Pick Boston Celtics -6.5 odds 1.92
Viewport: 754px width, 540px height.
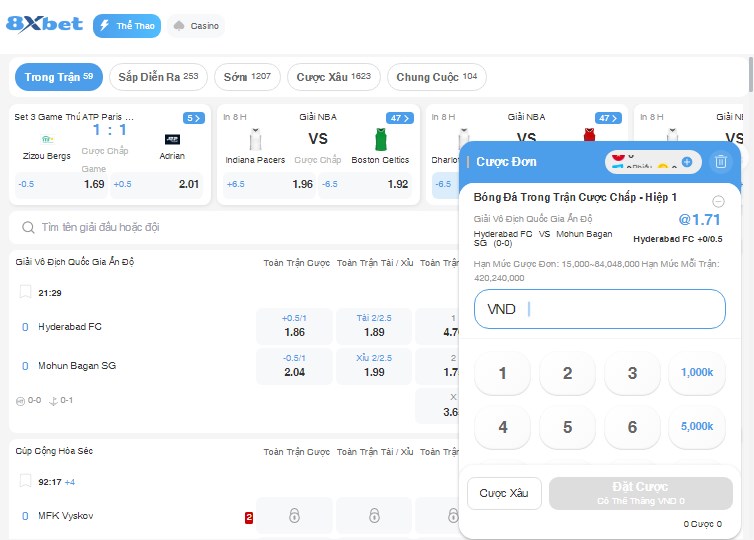tap(365, 184)
